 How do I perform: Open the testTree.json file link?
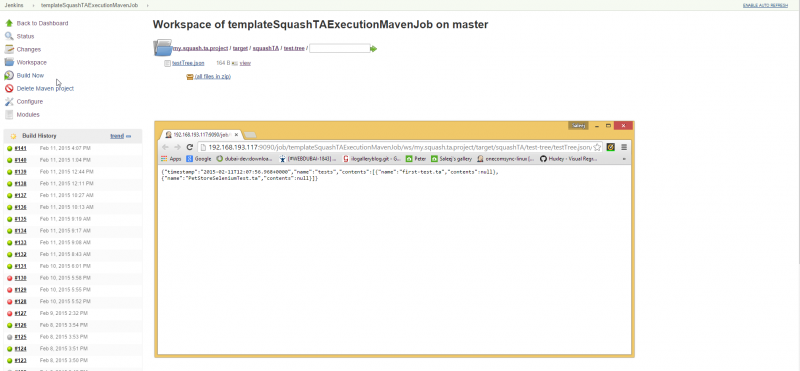click(188, 63)
